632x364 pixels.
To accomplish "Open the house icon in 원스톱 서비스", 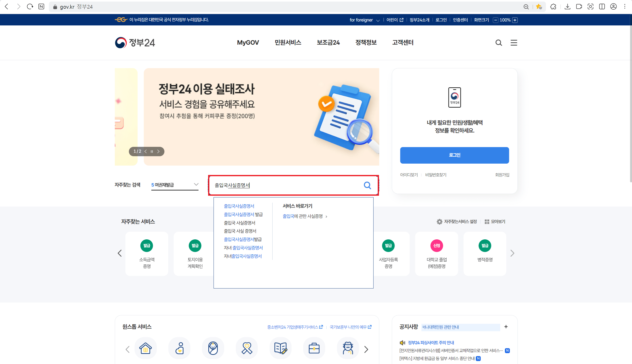I will pos(146,348).
